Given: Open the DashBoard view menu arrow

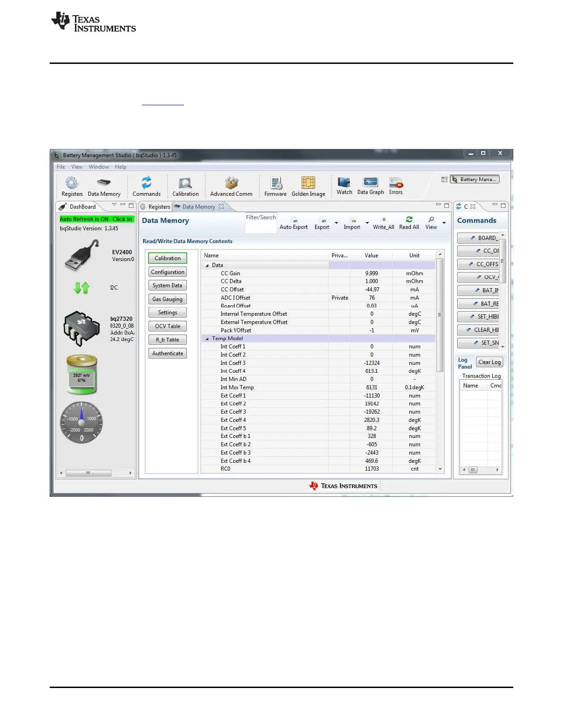Looking at the screenshot, I should click(114, 205).
